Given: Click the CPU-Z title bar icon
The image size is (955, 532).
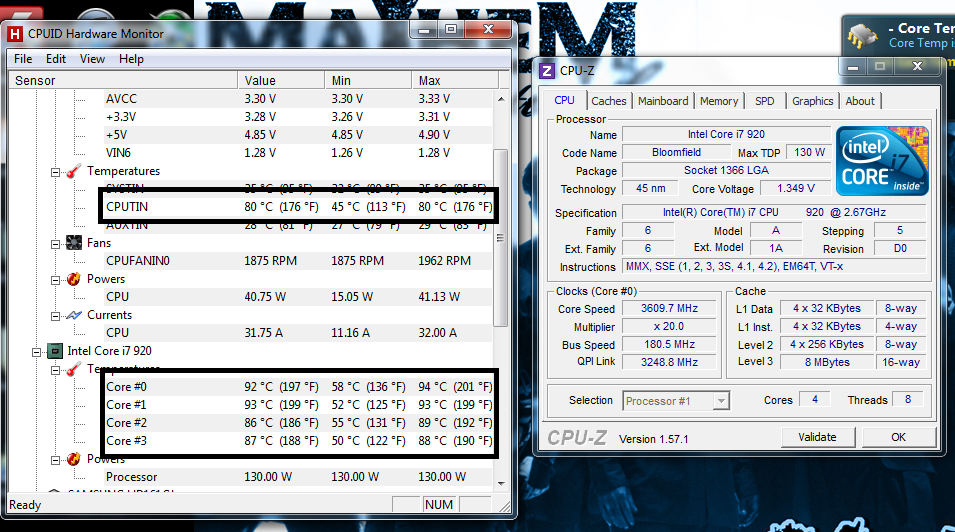Looking at the screenshot, I should tap(548, 70).
